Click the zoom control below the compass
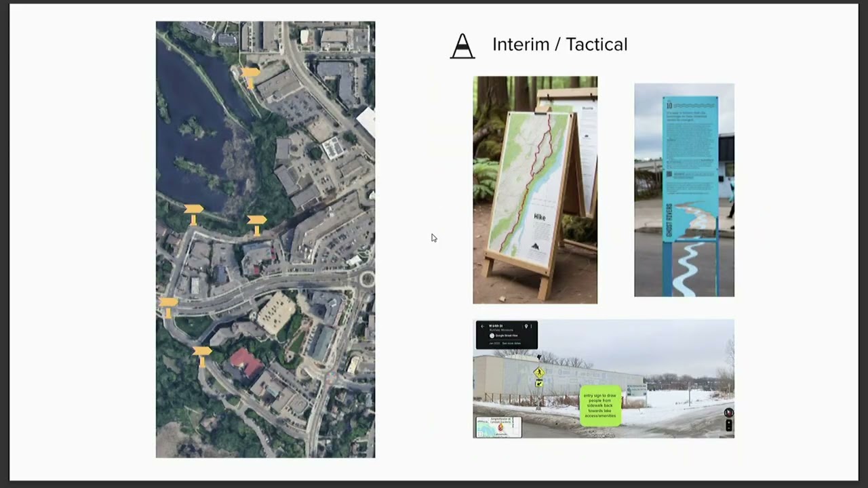The height and width of the screenshot is (488, 868). pyautogui.click(x=728, y=426)
